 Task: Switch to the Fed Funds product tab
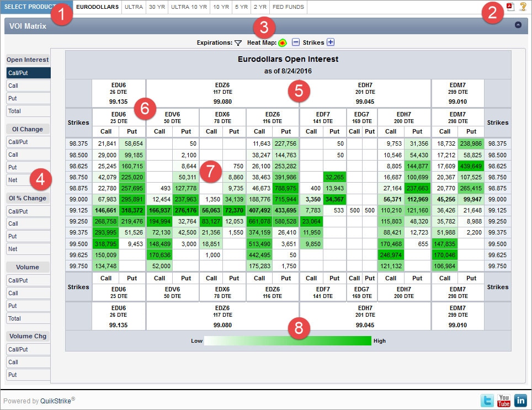pos(288,7)
